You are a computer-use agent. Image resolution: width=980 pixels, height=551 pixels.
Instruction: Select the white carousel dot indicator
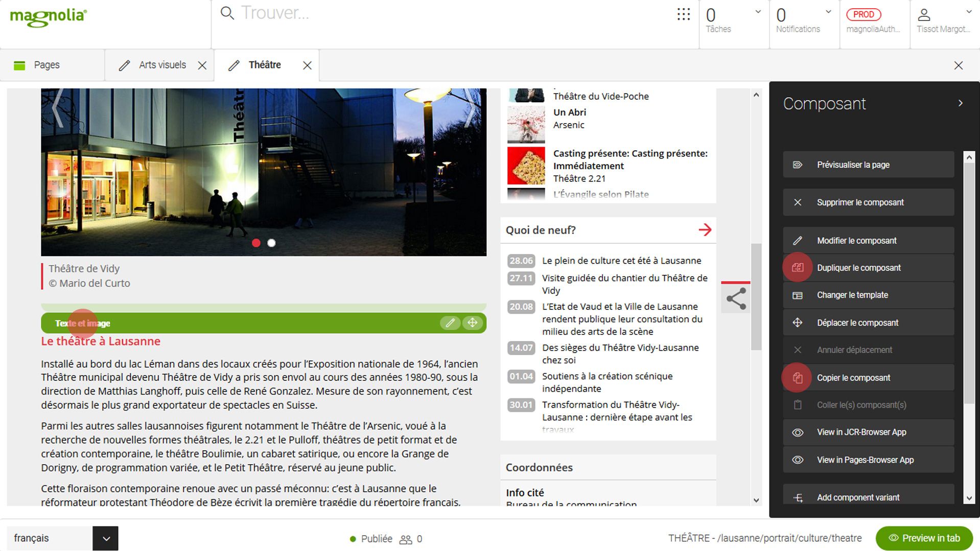pyautogui.click(x=272, y=243)
